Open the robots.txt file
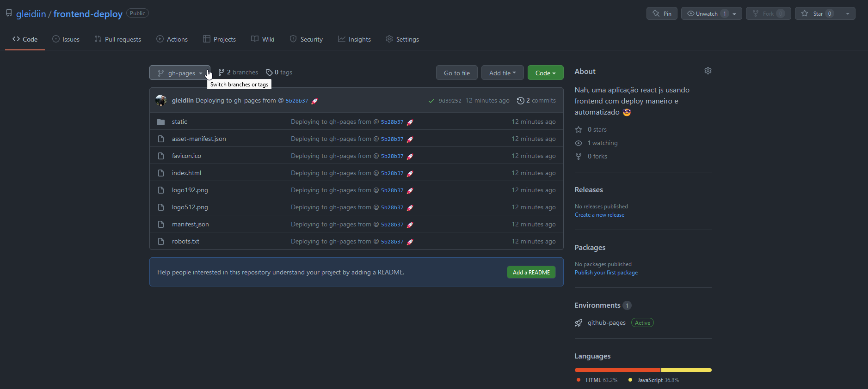 [185, 241]
